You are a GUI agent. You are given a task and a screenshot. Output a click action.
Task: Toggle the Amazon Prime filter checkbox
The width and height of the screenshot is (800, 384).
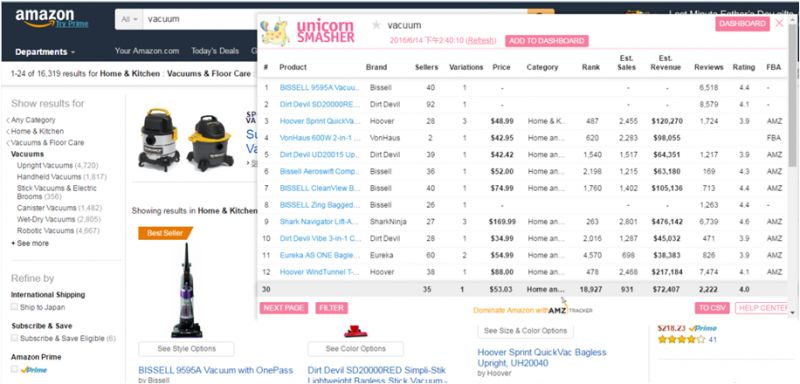tap(14, 369)
